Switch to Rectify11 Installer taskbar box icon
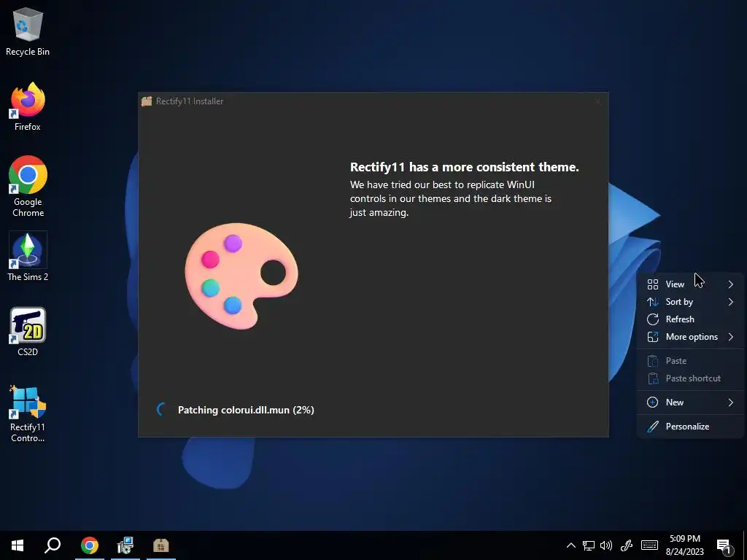The width and height of the screenshot is (747, 560). 161,545
